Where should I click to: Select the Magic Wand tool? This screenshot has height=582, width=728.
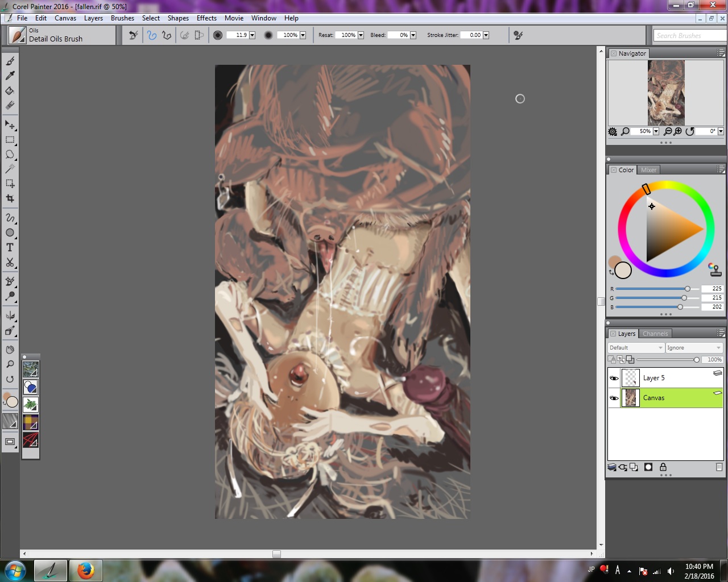[x=10, y=169]
